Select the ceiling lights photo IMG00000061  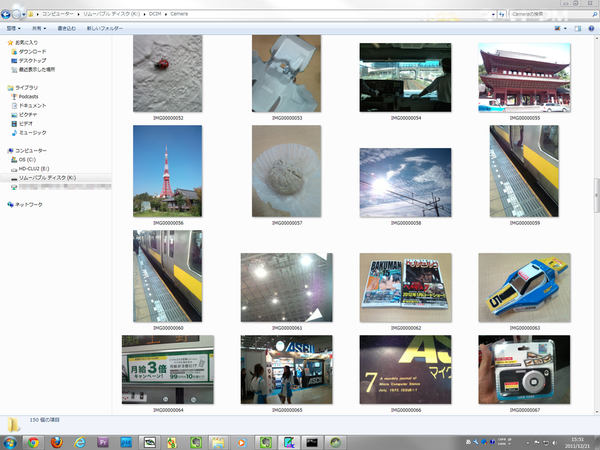pyautogui.click(x=286, y=287)
